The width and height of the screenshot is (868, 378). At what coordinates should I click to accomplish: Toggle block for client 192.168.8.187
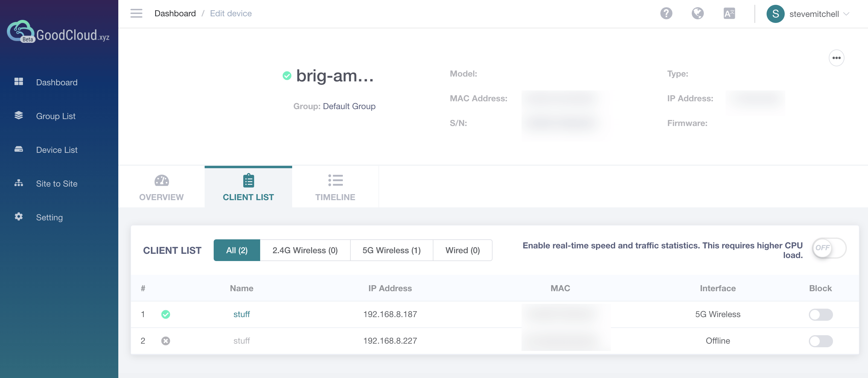click(821, 315)
